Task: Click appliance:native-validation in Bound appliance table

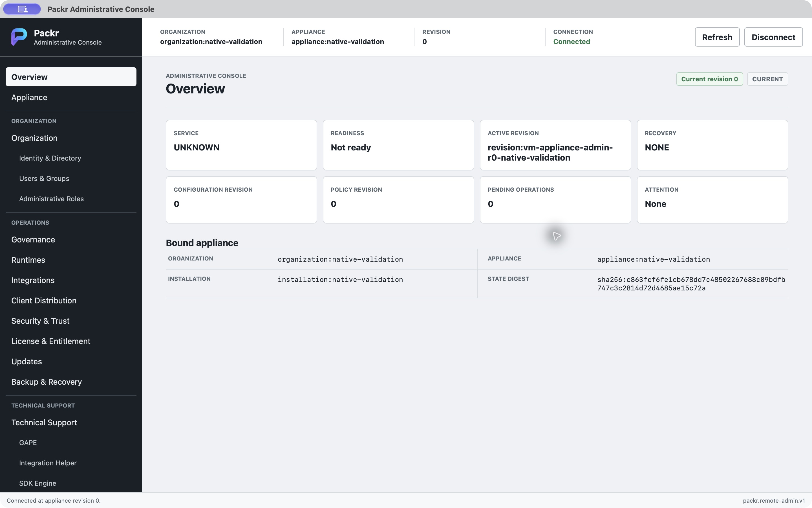Action: tap(654, 259)
